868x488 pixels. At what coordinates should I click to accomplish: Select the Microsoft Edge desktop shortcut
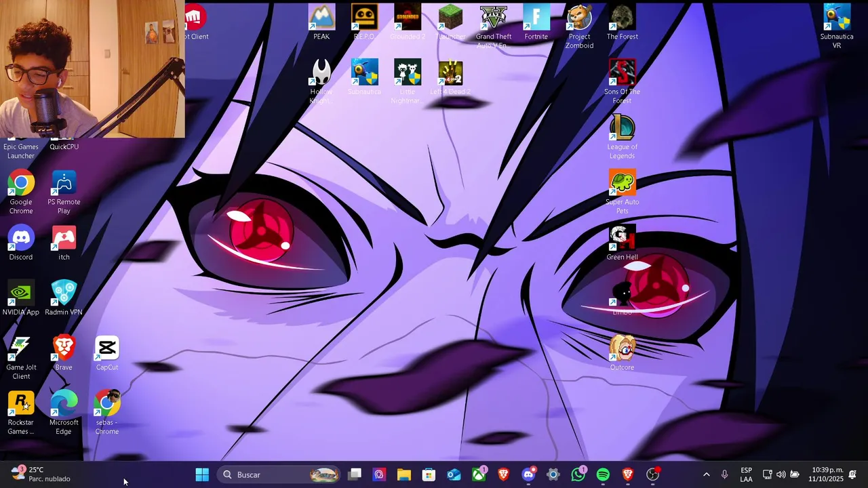64,412
